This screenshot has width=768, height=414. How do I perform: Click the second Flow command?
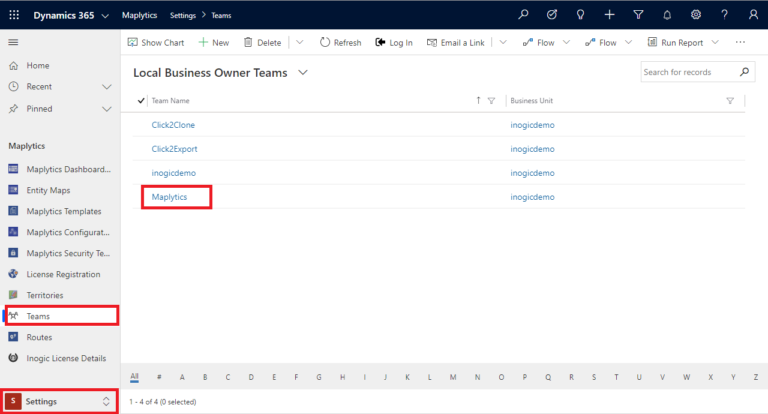tap(600, 43)
